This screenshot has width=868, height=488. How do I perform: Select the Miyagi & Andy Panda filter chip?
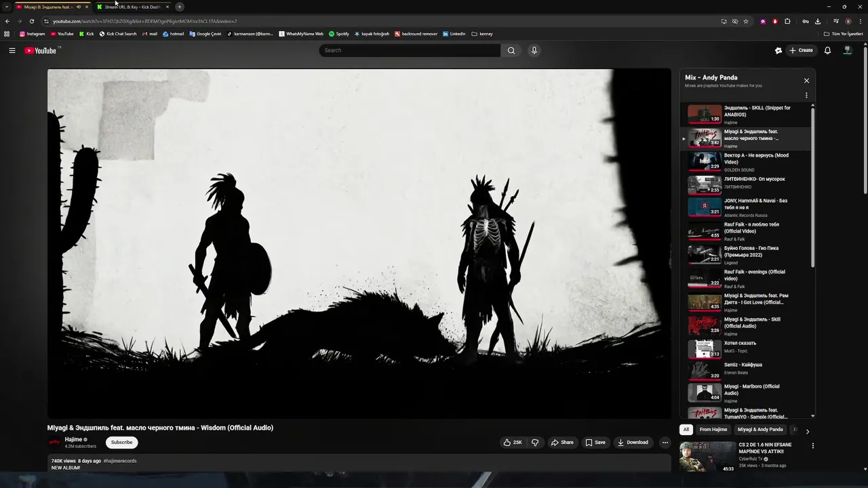[760, 430]
